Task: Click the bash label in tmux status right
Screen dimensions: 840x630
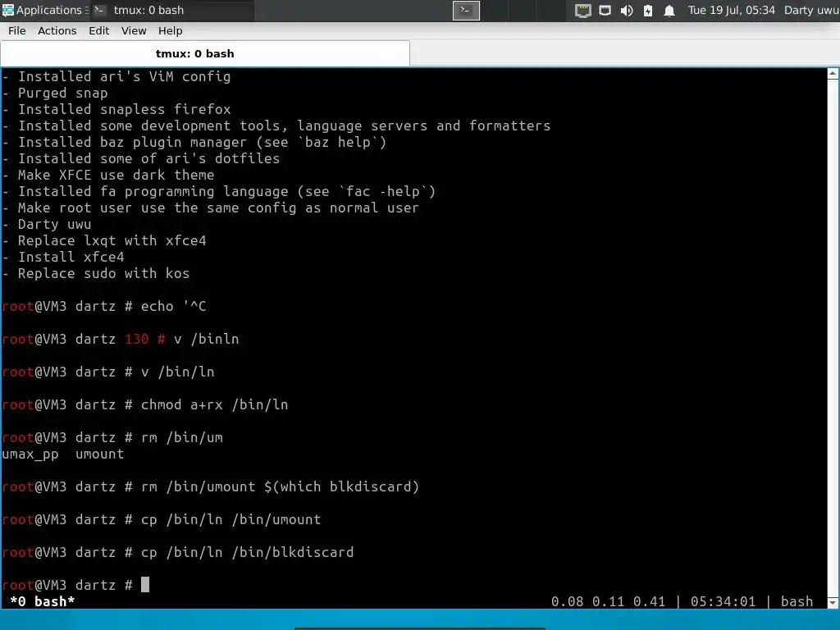Action: coord(797,601)
